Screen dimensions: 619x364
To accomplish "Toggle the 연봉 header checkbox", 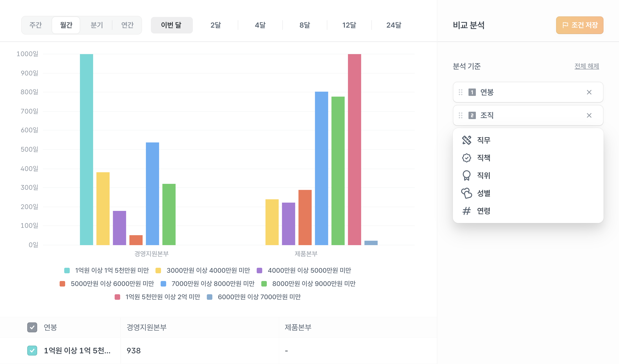I will tap(32, 327).
